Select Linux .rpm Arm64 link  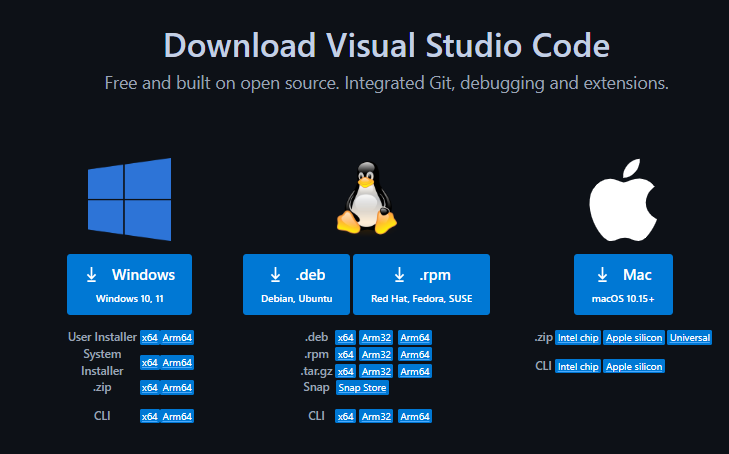415,355
